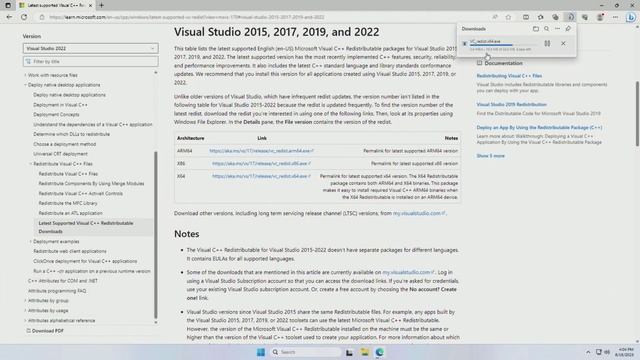
Task: Open the Collections icon in toolbar
Action: 555,17
